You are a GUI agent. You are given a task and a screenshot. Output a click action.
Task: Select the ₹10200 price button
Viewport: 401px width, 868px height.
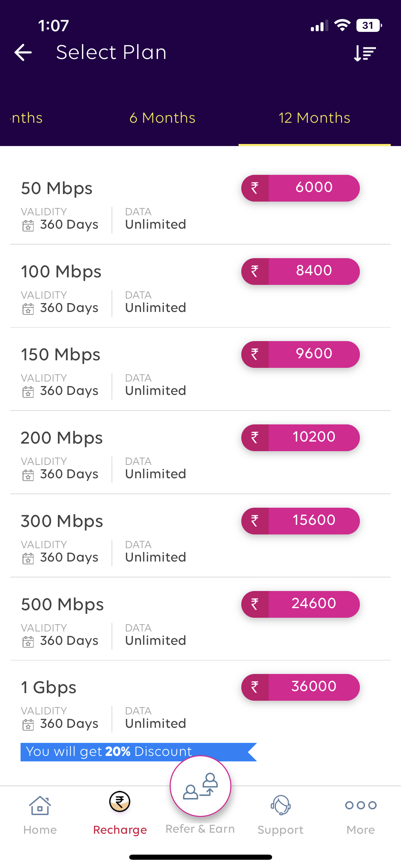pyautogui.click(x=301, y=437)
